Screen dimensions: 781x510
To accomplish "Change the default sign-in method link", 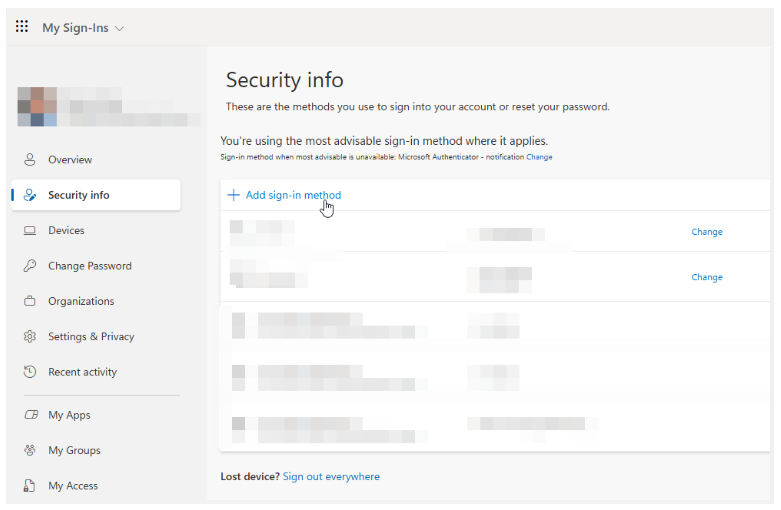I will coord(539,157).
